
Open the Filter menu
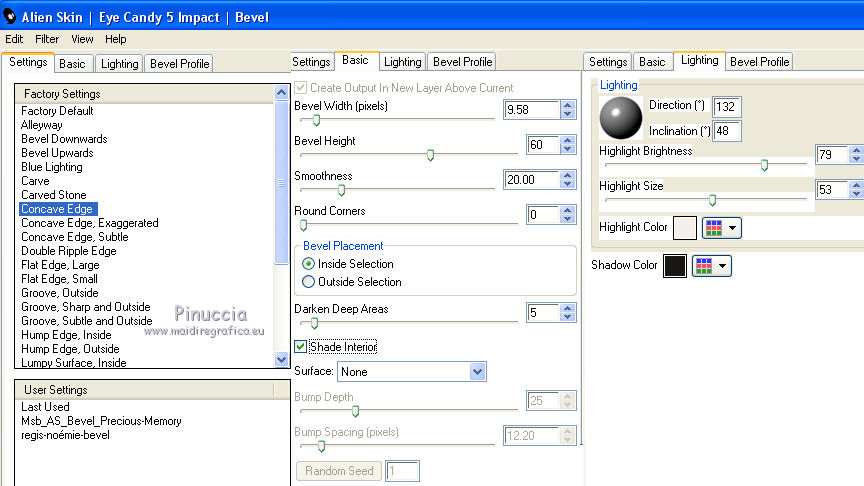click(47, 39)
